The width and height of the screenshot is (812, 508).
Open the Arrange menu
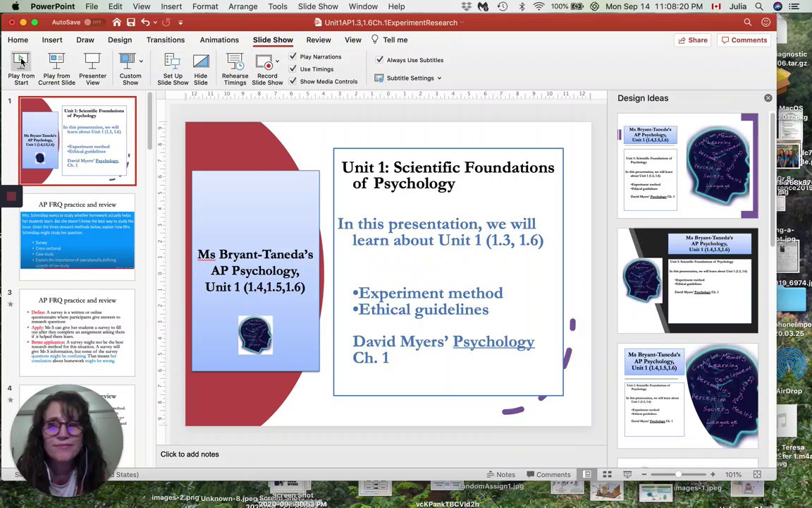click(x=243, y=7)
